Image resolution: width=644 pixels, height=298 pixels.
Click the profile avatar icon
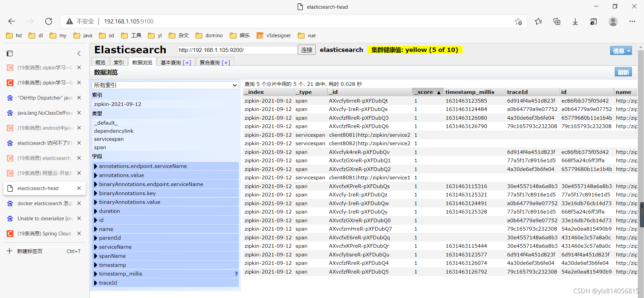613,21
